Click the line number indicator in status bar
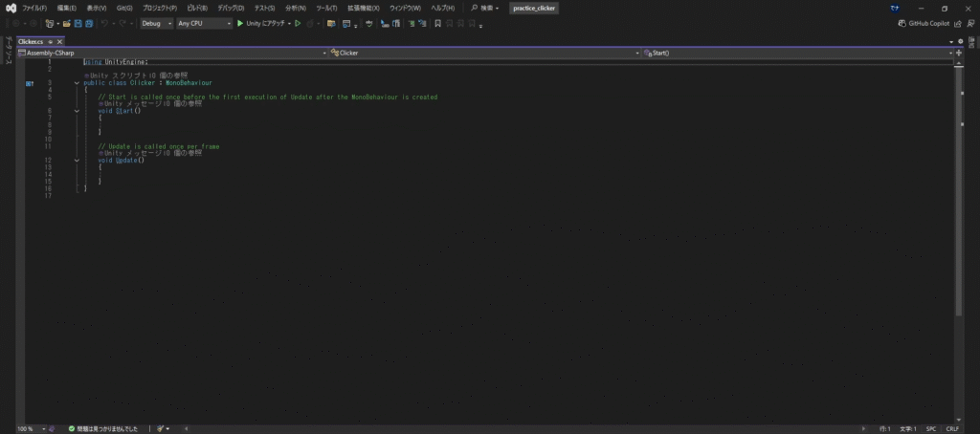Screen dimensions: 980x434 pyautogui.click(x=885, y=429)
